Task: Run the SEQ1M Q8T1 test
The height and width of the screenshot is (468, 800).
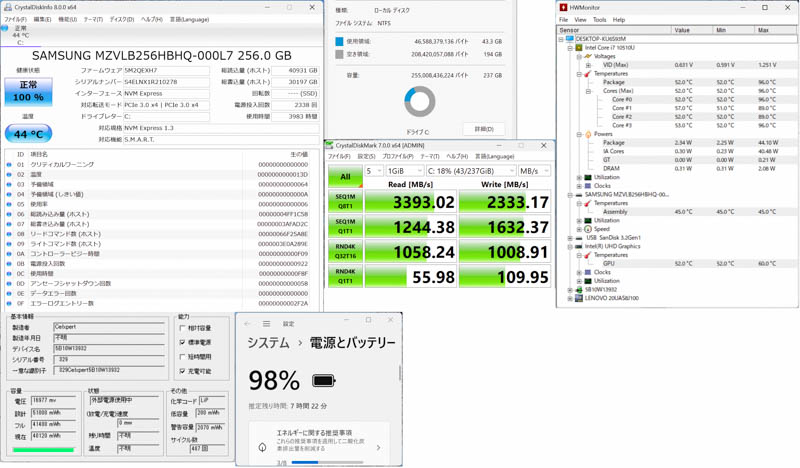Action: pyautogui.click(x=345, y=201)
